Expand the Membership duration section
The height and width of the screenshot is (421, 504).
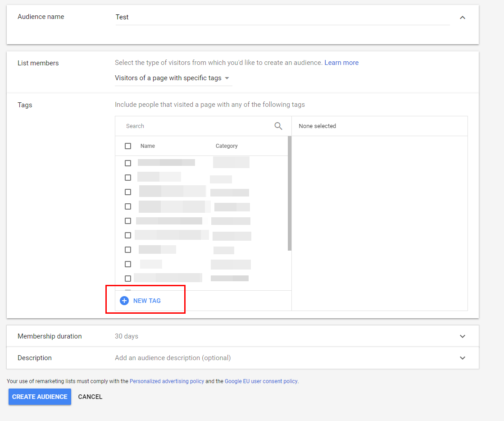tap(462, 336)
